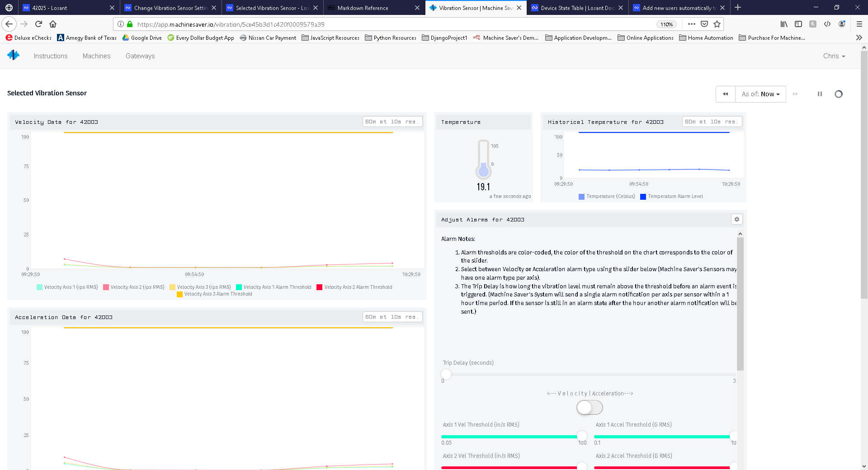Switch to Device State Table Losant Docs tab
868x470 pixels.
point(577,8)
